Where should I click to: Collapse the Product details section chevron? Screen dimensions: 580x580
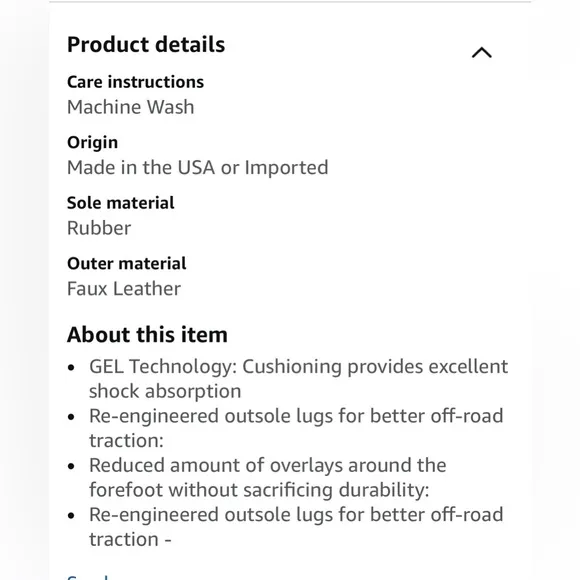click(482, 53)
